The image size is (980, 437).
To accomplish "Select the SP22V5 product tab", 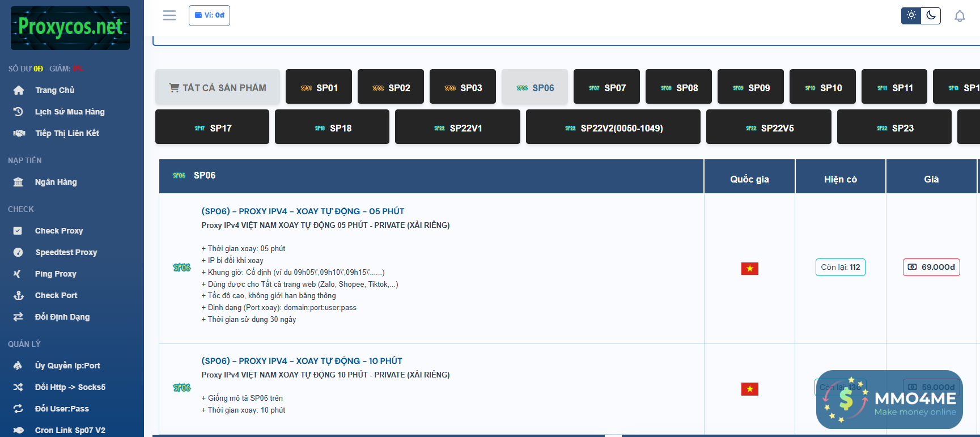I will 769,127.
